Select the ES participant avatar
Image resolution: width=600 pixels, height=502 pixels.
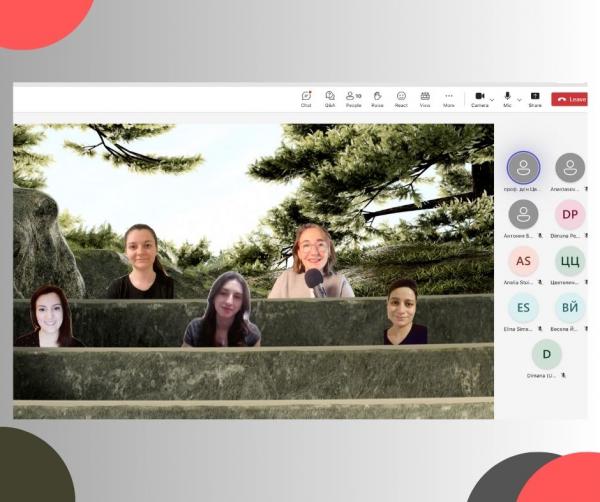coord(523,308)
